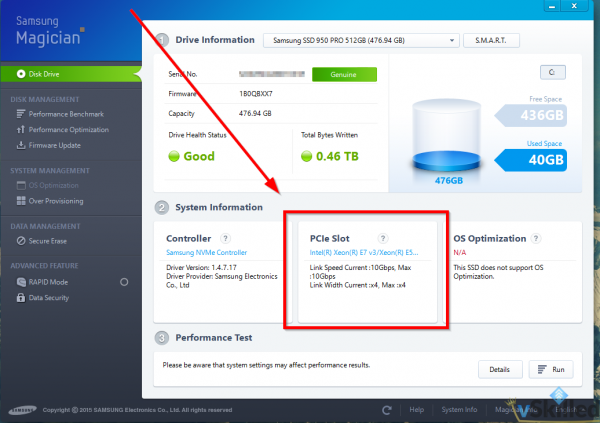
Task: Click the Data Security lock icon
Action: tap(21, 297)
